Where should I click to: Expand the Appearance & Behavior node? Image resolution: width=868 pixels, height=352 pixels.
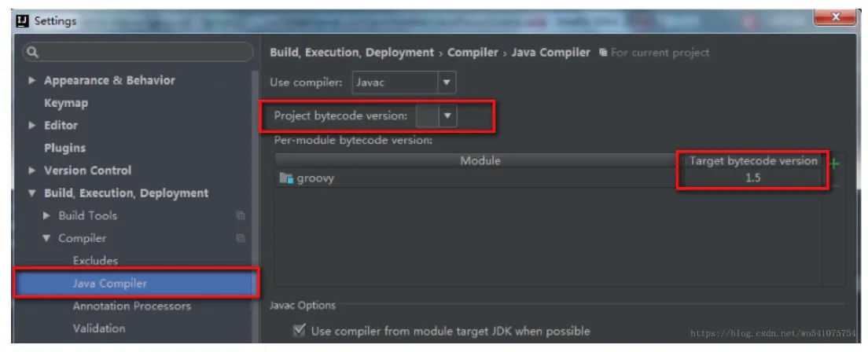click(x=32, y=81)
